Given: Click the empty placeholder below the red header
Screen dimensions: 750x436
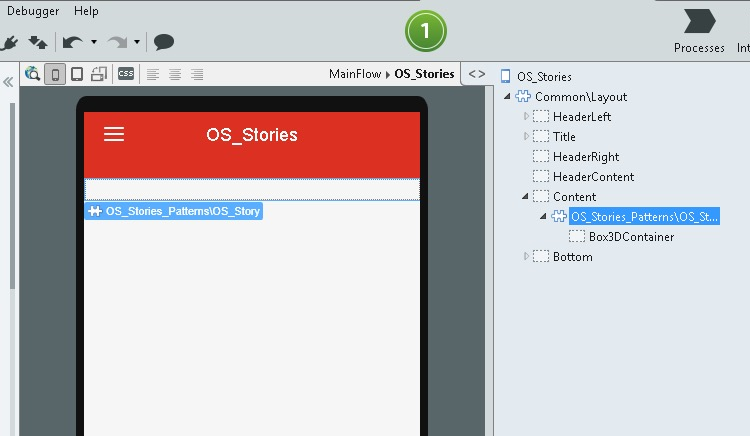Looking at the screenshot, I should click(252, 189).
